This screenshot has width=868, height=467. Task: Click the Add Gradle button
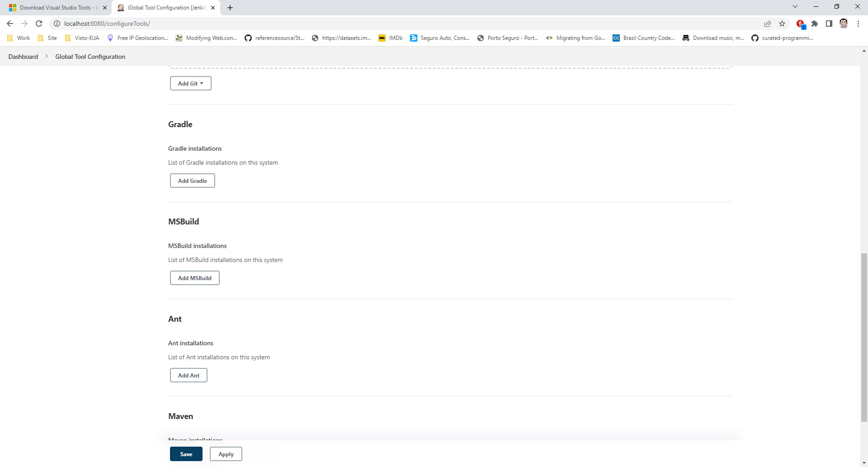pyautogui.click(x=192, y=181)
